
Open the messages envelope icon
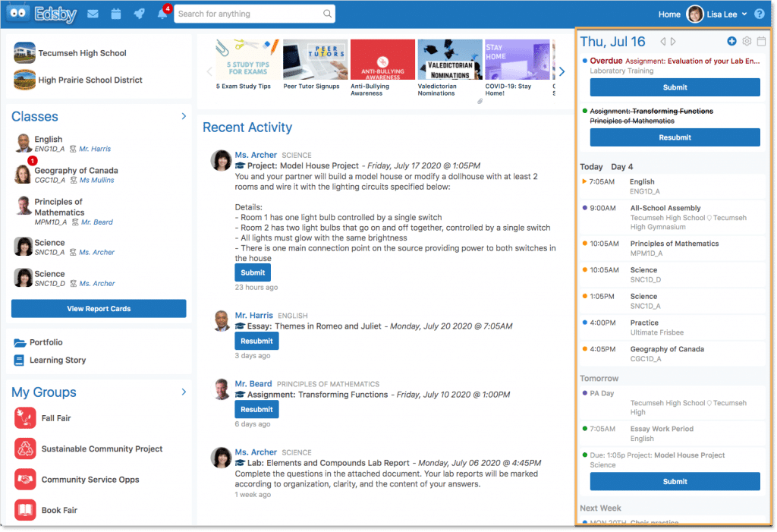[93, 14]
